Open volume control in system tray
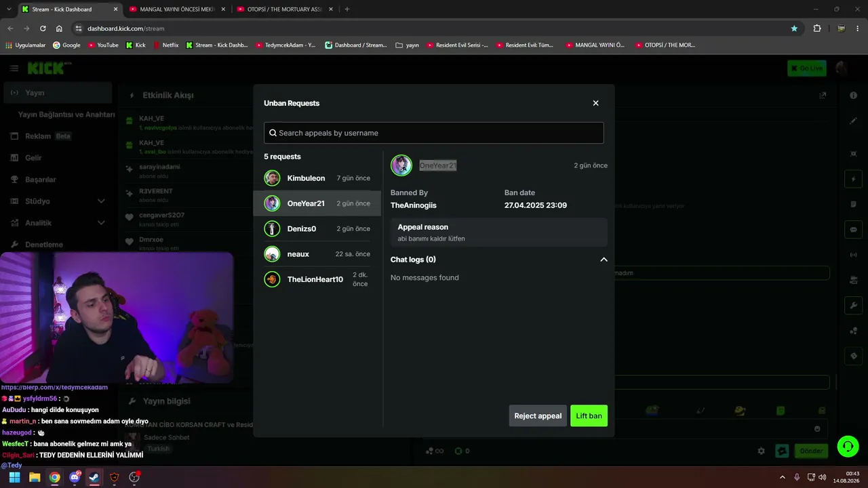 [822, 477]
